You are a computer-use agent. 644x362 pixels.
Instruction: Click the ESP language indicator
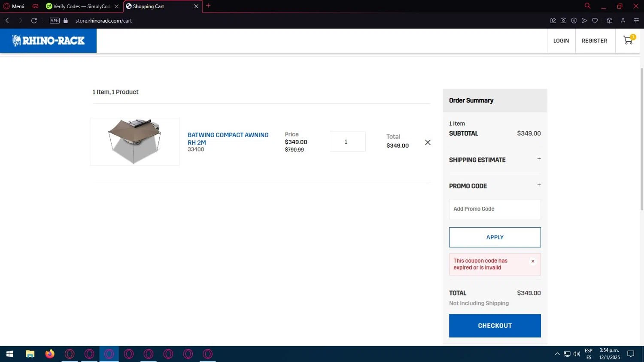point(589,354)
